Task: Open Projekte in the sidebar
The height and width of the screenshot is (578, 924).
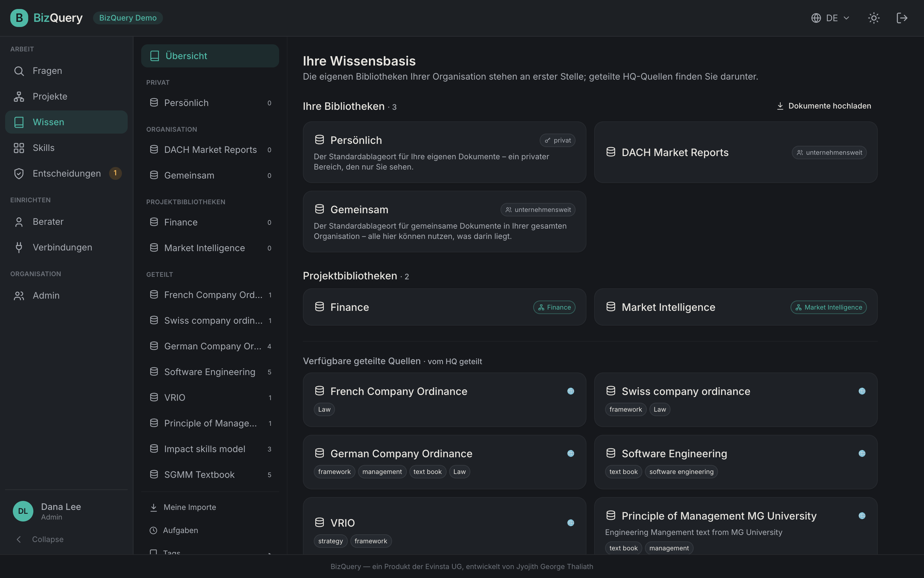Action: [x=66, y=96]
